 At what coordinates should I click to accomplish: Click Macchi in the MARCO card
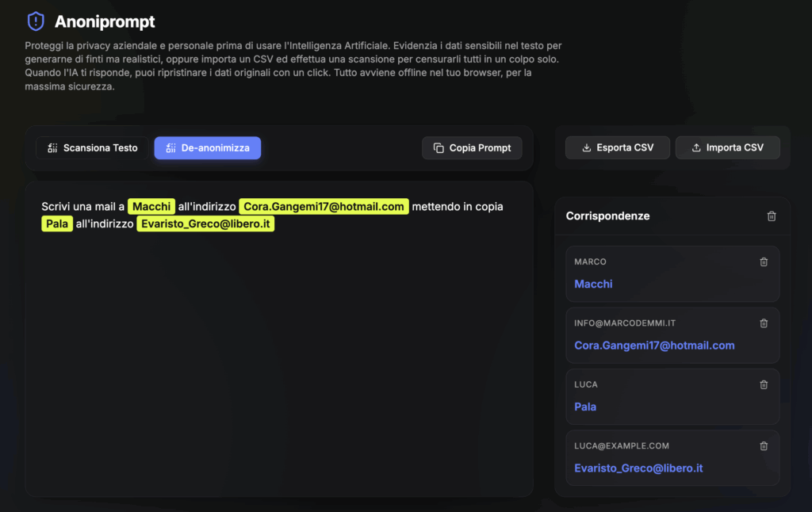click(x=593, y=284)
